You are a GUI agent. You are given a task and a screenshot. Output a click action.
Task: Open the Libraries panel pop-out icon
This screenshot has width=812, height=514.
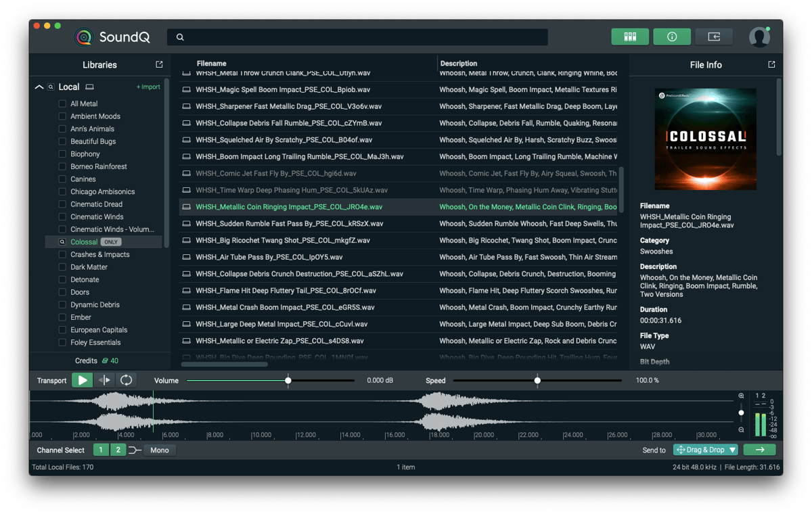click(x=158, y=64)
